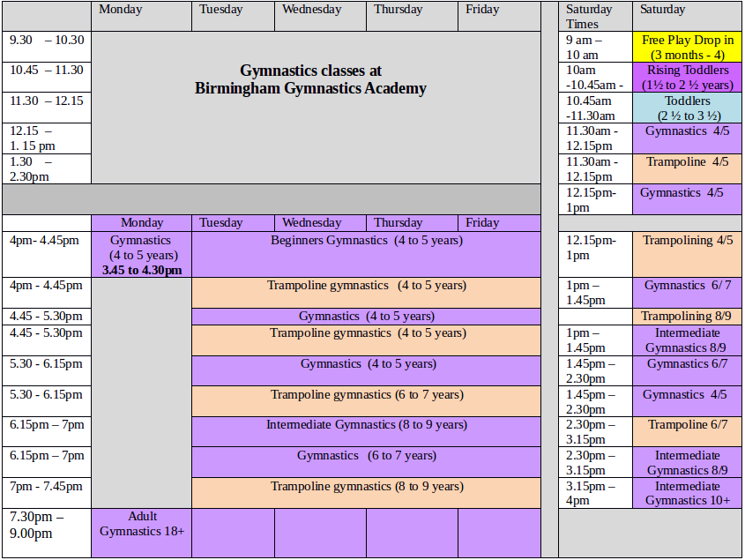745x560 pixels.
Task: Click the Saturday 'Trampoline 6/7' cell
Action: pyautogui.click(x=687, y=431)
